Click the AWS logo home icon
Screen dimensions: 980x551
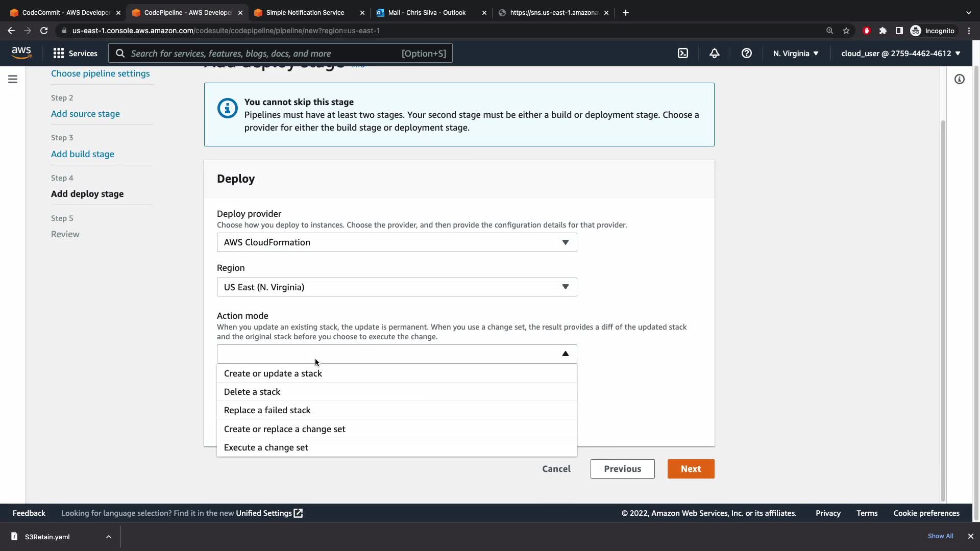point(21,53)
